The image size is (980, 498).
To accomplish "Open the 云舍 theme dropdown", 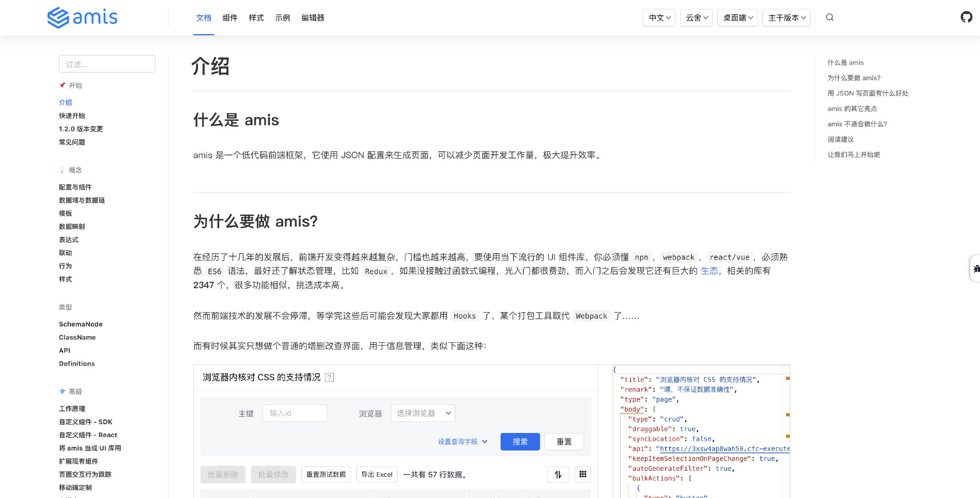I will click(697, 18).
